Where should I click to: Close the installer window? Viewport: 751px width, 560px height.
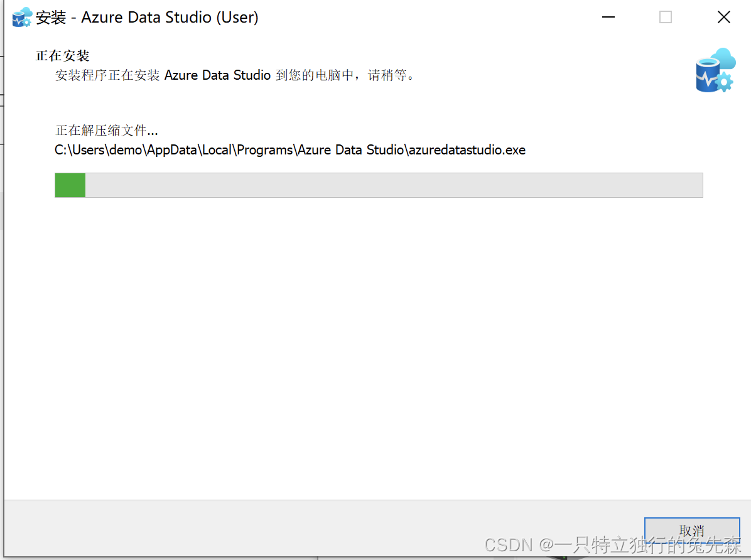[x=724, y=17]
